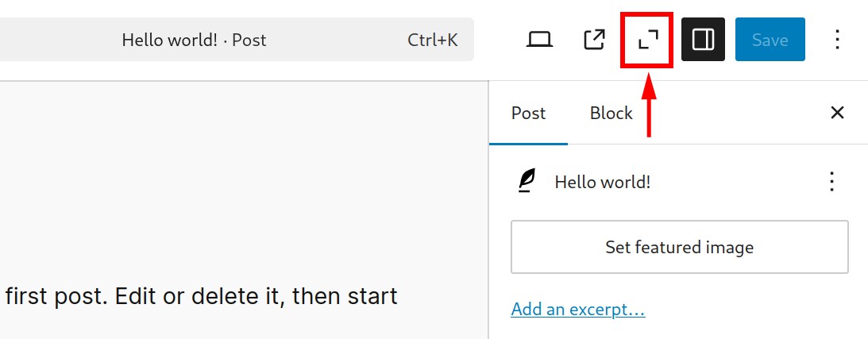Open the laptop device preview icon
868x339 pixels.
539,40
